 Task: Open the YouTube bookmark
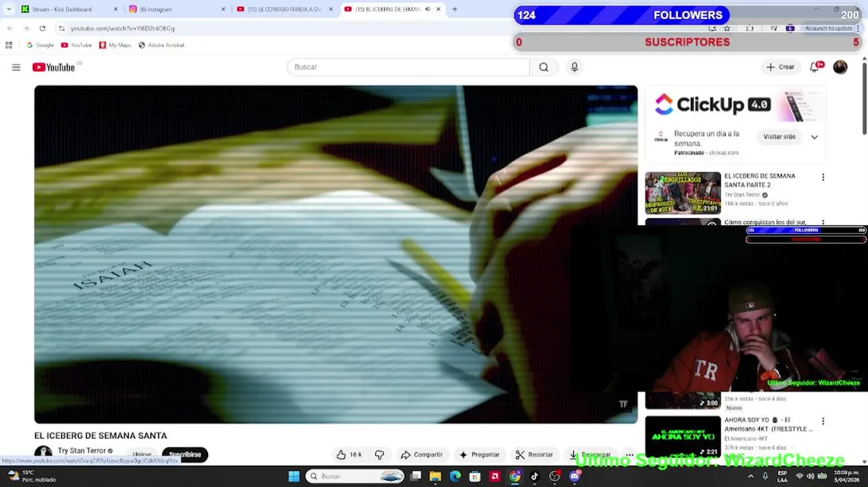pyautogui.click(x=76, y=45)
